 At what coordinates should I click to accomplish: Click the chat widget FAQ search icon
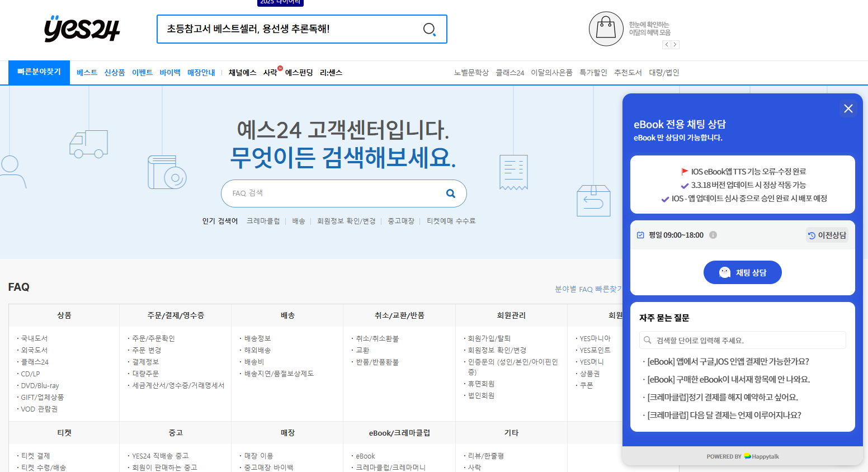648,340
